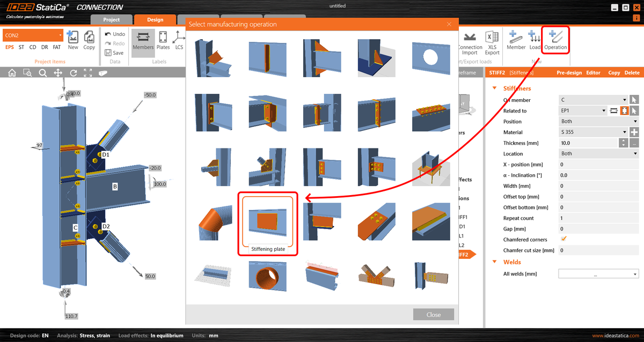
Task: Collapse the Stiffeners section
Action: pyautogui.click(x=495, y=88)
